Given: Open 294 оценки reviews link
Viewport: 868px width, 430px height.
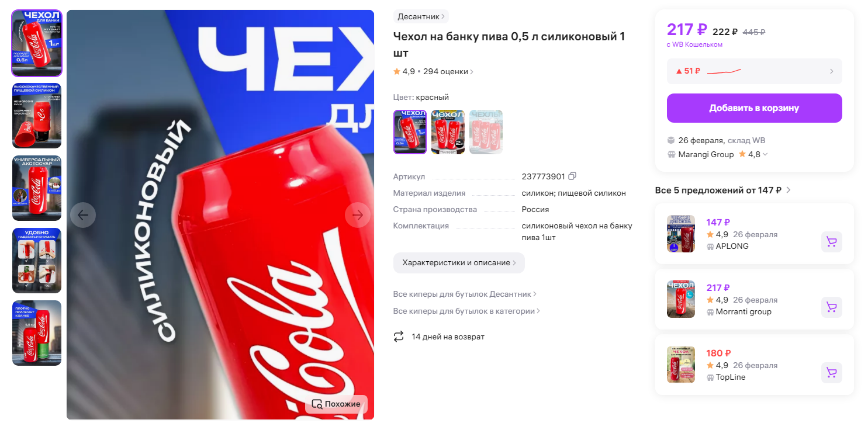Looking at the screenshot, I should (x=448, y=71).
